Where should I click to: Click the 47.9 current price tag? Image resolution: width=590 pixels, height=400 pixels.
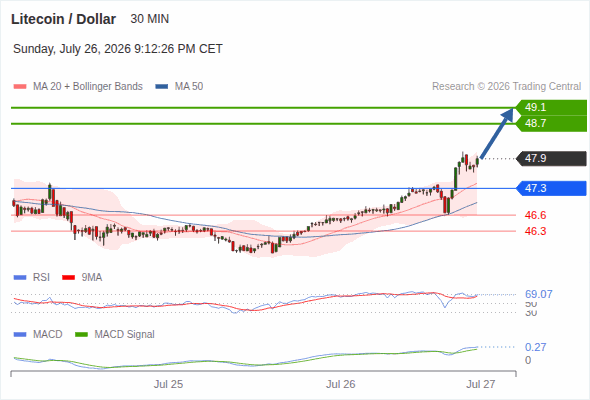pyautogui.click(x=551, y=158)
